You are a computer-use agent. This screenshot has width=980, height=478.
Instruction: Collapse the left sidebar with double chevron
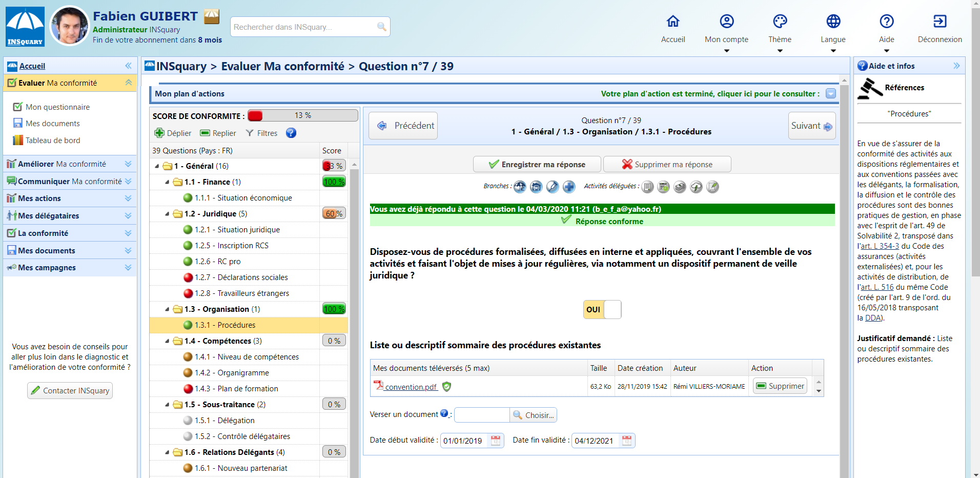pyautogui.click(x=128, y=66)
